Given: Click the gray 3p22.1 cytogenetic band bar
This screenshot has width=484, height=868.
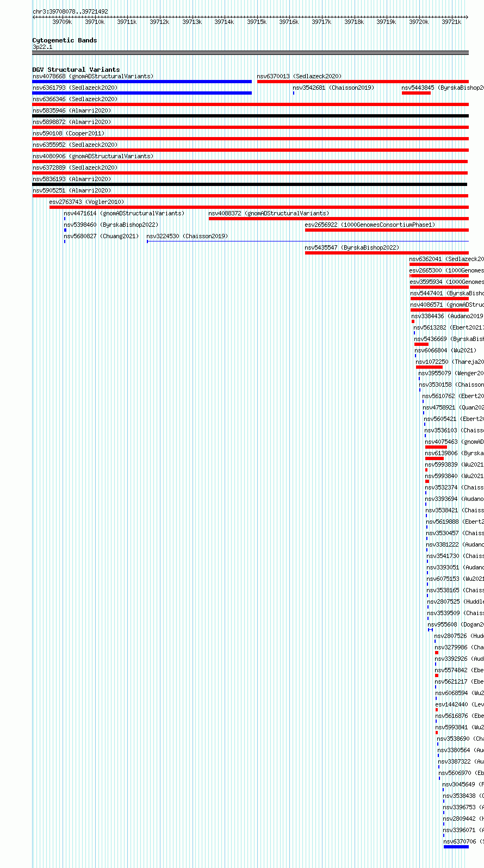Looking at the screenshot, I should tap(251, 53).
